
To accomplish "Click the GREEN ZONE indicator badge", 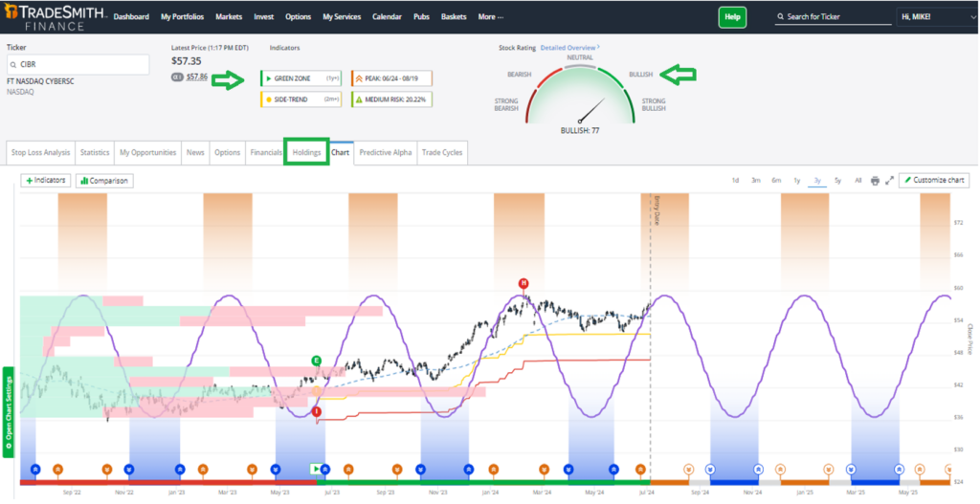I will [301, 78].
